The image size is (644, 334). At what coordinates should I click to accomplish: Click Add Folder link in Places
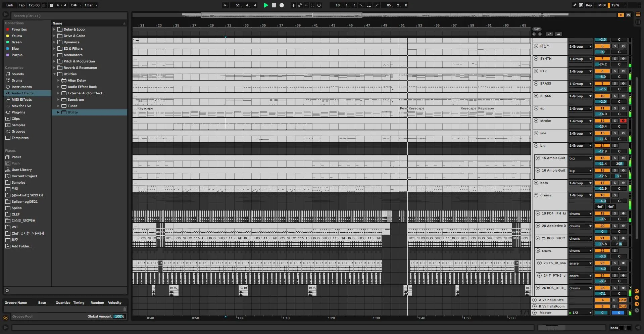pos(22,246)
